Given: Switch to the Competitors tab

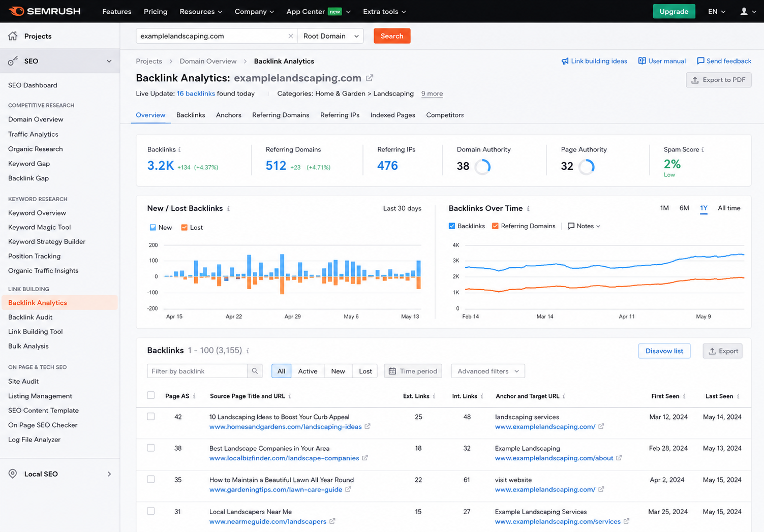Looking at the screenshot, I should coord(445,115).
